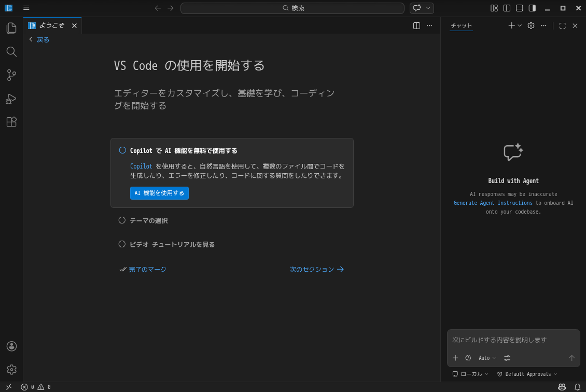Open chat settings gear icon

[x=531, y=25]
